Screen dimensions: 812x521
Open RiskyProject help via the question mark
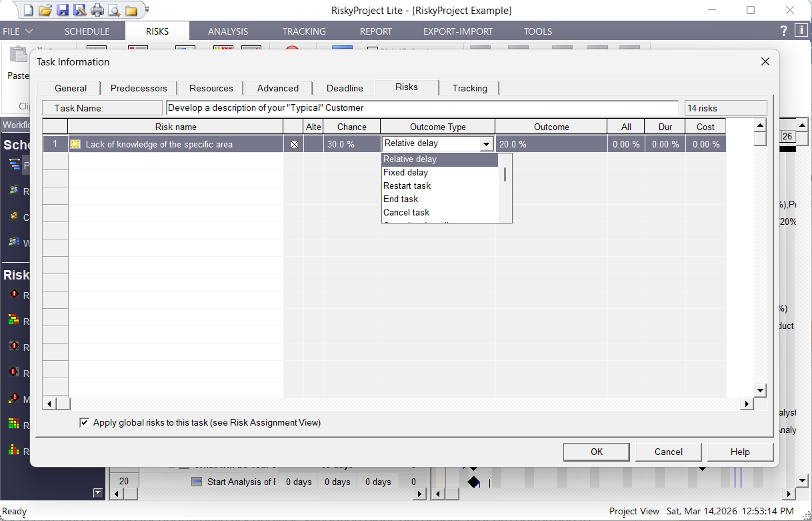(783, 31)
